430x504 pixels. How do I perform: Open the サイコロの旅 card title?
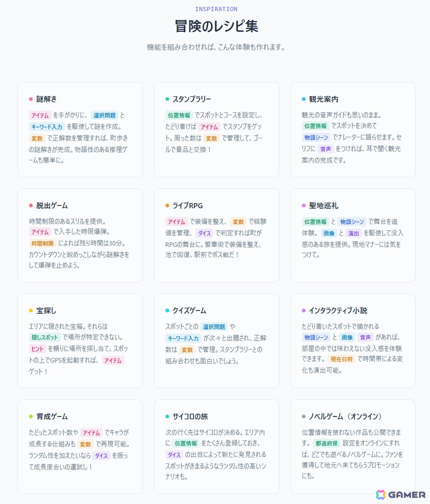[x=190, y=416]
